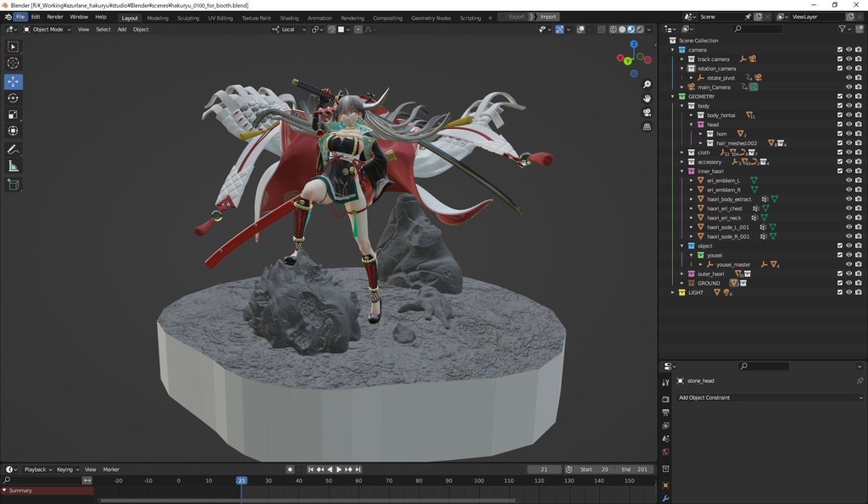This screenshot has height=504, width=868.
Task: Select the Annotate tool
Action: click(x=13, y=149)
